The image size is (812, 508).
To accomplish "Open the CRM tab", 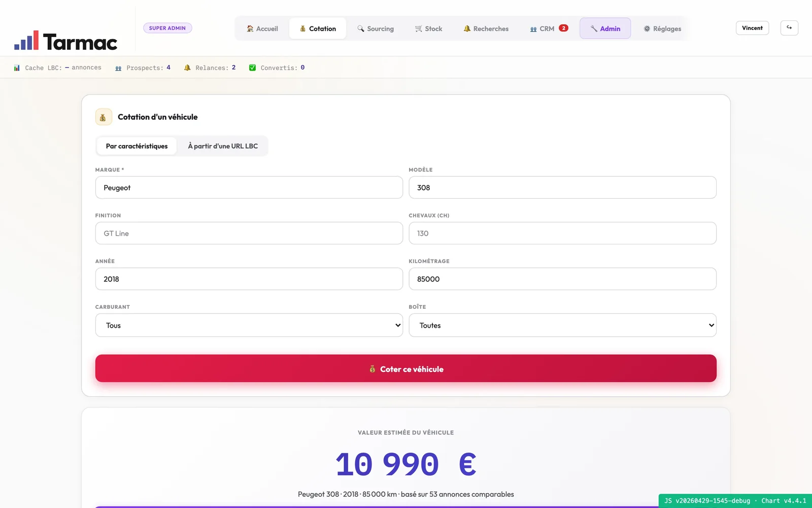I will point(549,28).
